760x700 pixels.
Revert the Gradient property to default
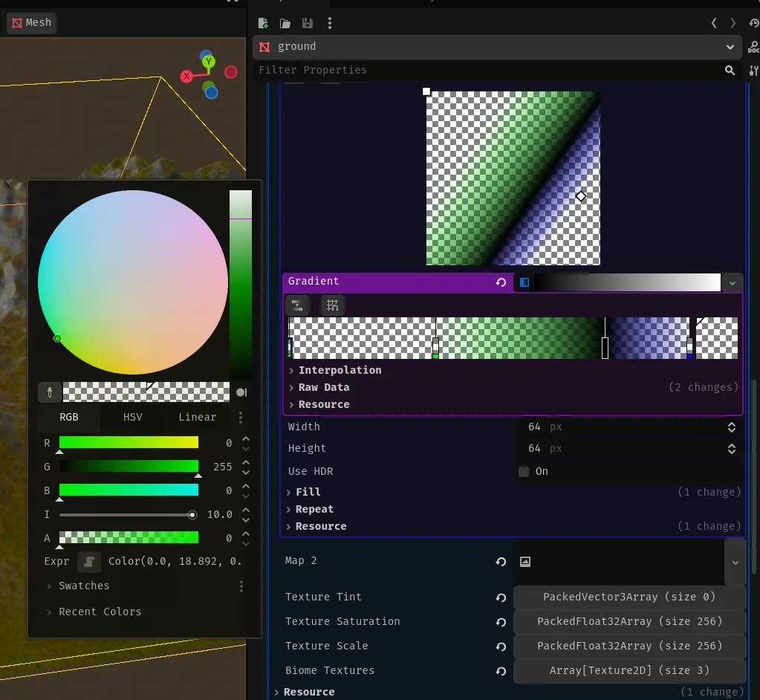click(x=501, y=282)
